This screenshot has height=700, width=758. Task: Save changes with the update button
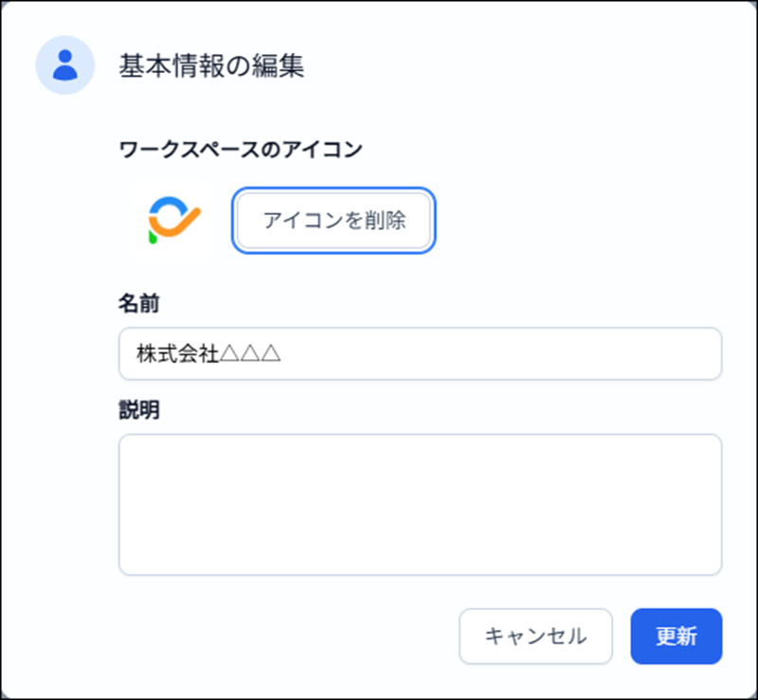click(x=677, y=636)
